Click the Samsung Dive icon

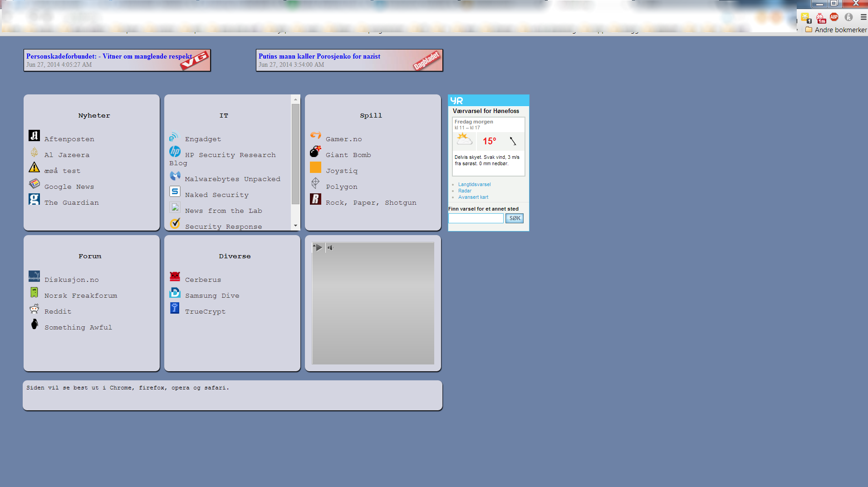175,292
